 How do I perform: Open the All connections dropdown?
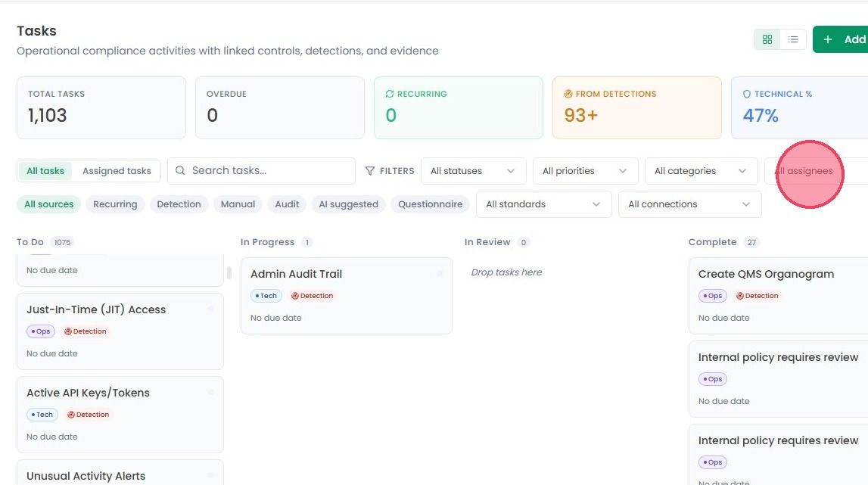[x=689, y=204]
